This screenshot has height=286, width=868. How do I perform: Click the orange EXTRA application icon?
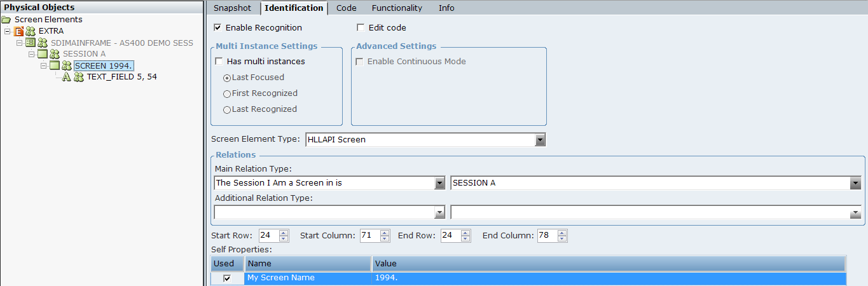click(x=18, y=31)
